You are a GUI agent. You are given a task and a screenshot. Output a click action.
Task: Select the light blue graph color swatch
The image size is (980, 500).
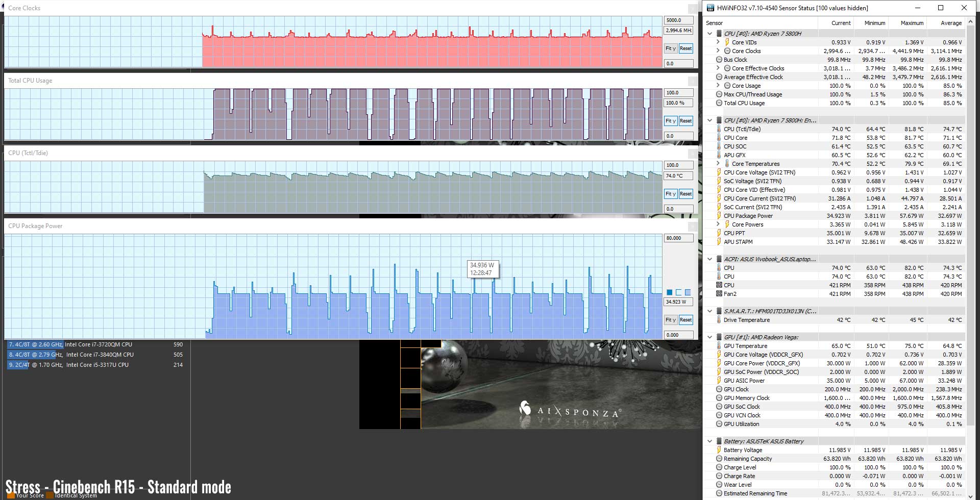coord(688,292)
